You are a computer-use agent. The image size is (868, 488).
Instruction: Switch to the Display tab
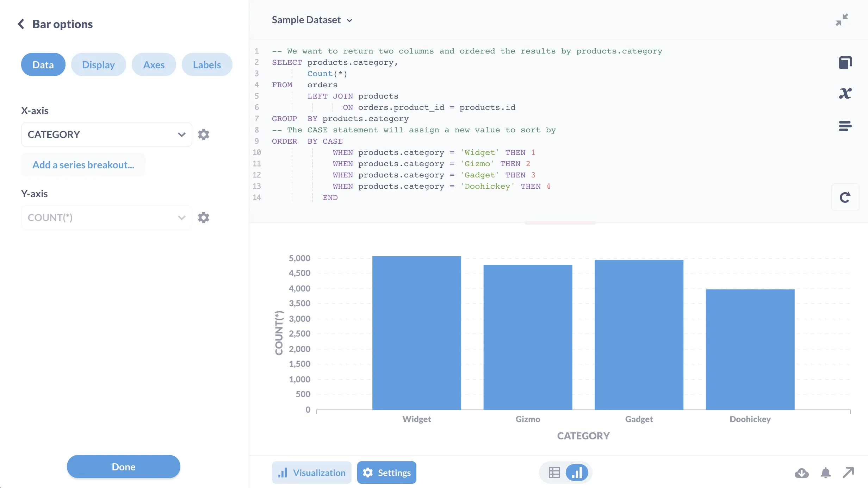pyautogui.click(x=98, y=65)
